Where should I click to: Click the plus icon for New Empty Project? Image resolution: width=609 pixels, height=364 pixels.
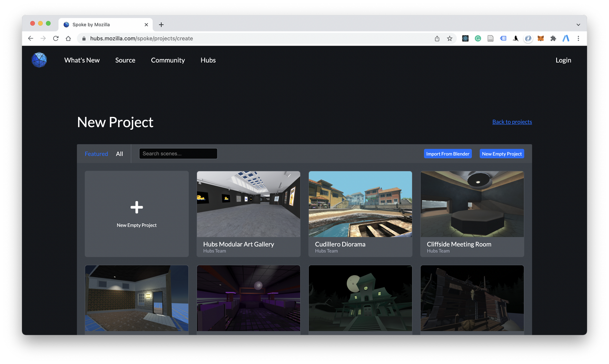pyautogui.click(x=137, y=207)
